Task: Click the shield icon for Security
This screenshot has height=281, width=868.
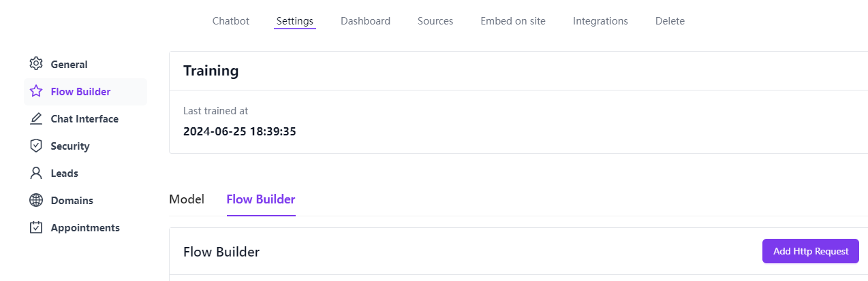Action: (x=36, y=146)
